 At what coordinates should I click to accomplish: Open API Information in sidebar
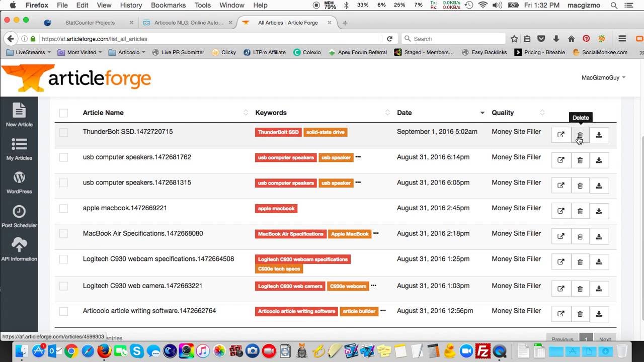(19, 250)
